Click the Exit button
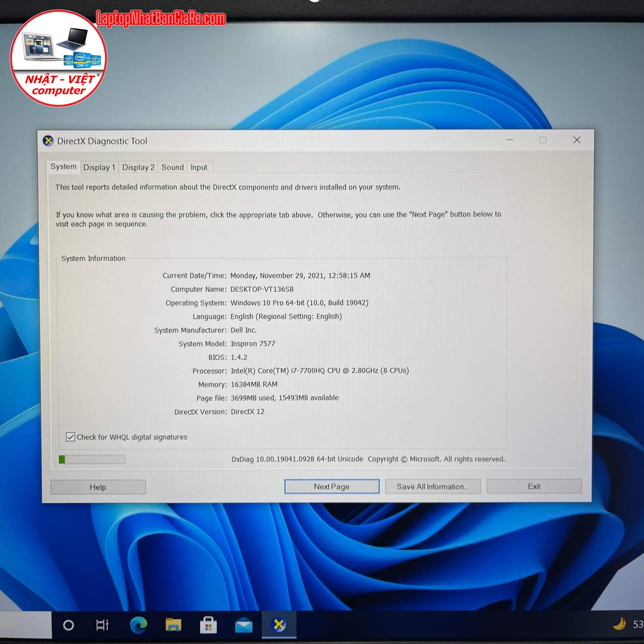 [534, 486]
